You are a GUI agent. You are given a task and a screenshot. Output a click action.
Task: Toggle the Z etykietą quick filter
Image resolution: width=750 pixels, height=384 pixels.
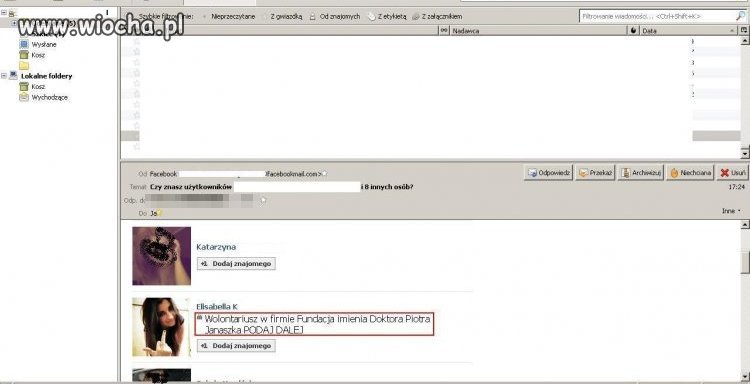click(x=387, y=16)
